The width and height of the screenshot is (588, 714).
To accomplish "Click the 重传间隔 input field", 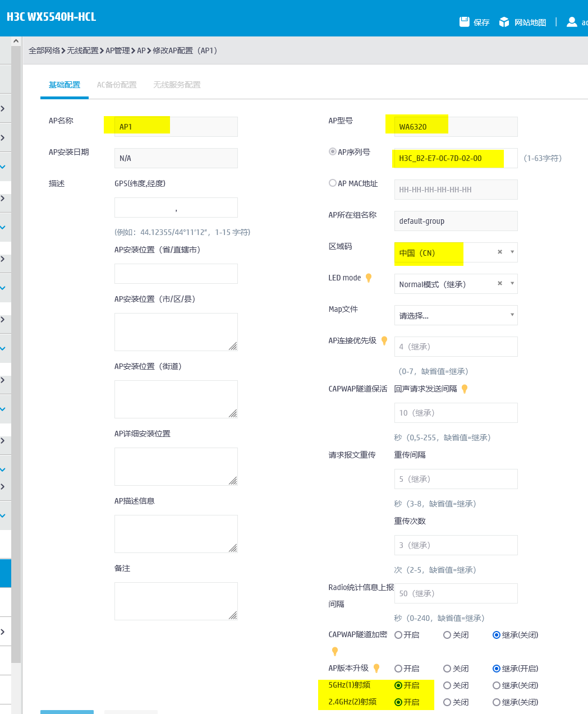I will tap(456, 479).
